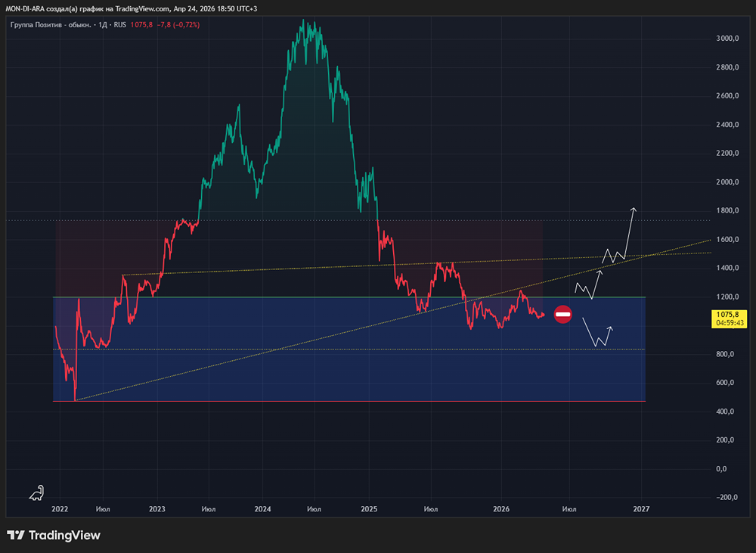The image size is (756, 553).
Task: Click the 800,0 price axis label
Action: (725, 354)
